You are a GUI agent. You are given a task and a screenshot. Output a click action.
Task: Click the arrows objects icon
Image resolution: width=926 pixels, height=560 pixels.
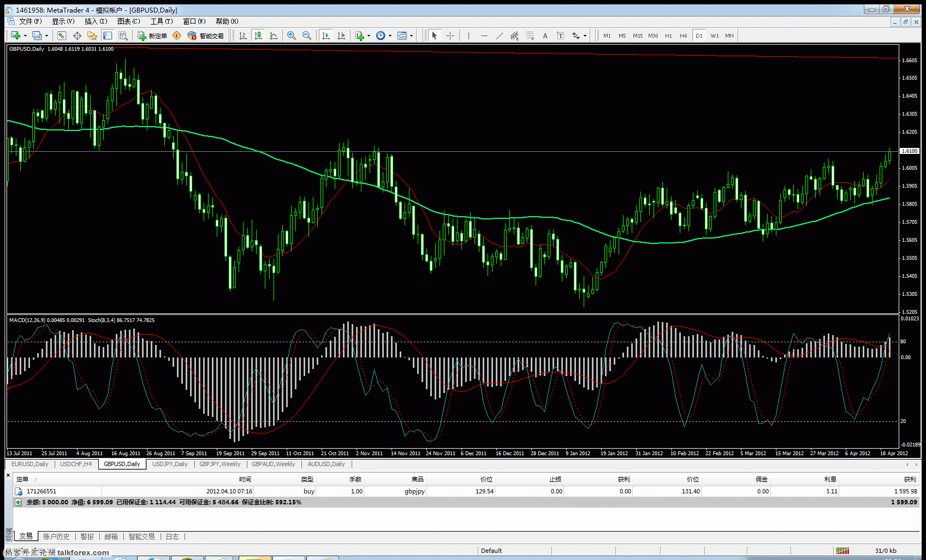576,35
